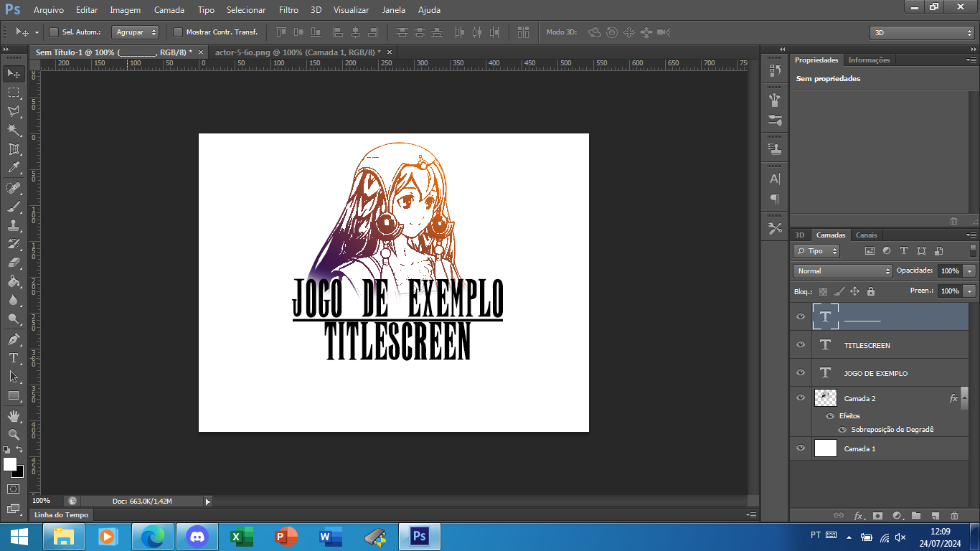The image size is (980, 551).
Task: Select the History Brush tool
Action: [x=14, y=244]
